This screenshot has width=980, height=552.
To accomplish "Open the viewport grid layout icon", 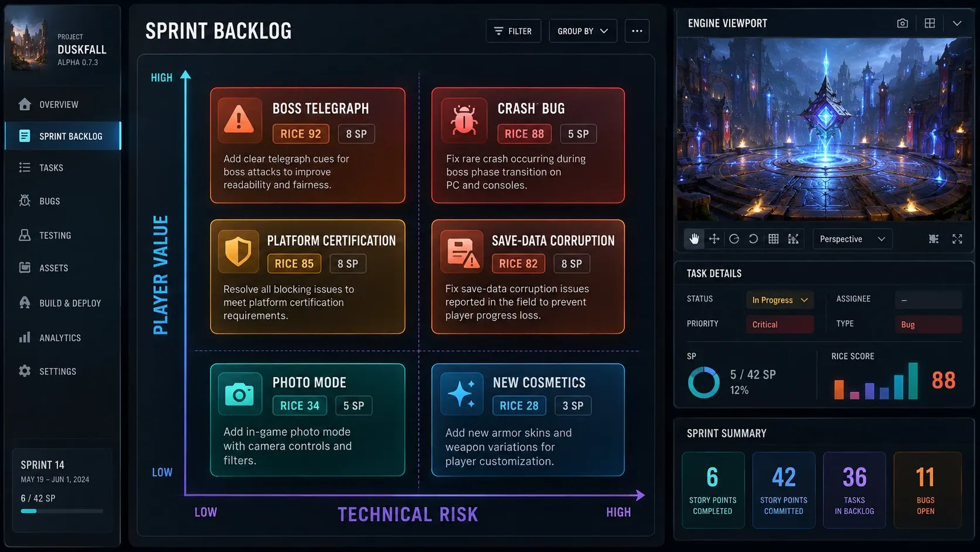I will pyautogui.click(x=930, y=23).
